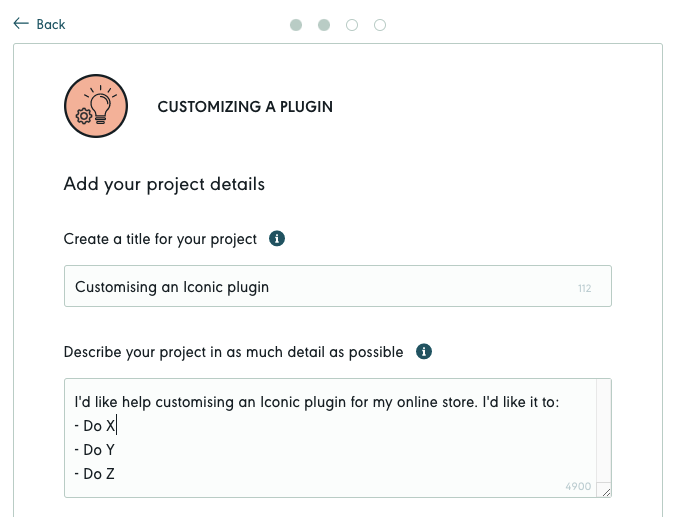The image size is (676, 517).
Task: Go back using the Back link
Action: click(50, 24)
